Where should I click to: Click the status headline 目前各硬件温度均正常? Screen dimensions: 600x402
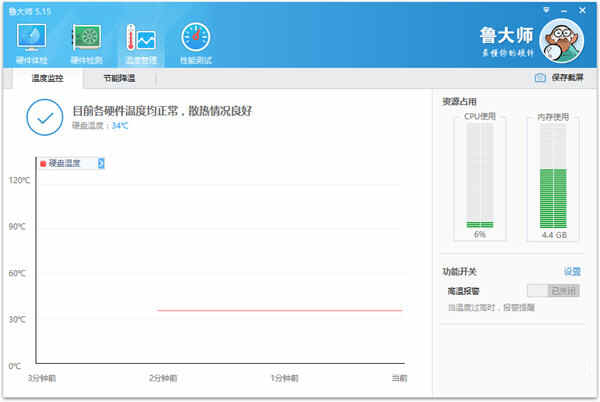point(126,111)
